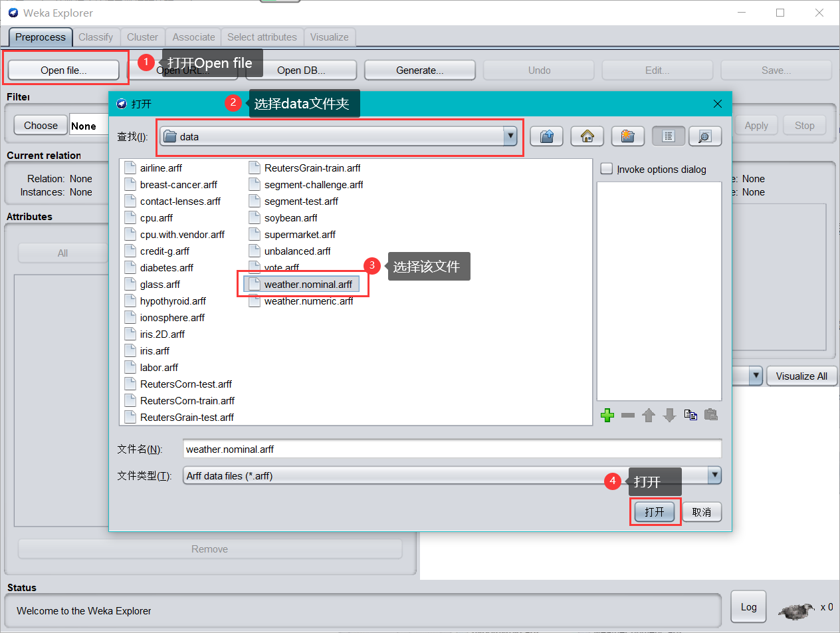Viewport: 840px width, 633px height.
Task: Select unbalanced.arff file
Action: 290,251
